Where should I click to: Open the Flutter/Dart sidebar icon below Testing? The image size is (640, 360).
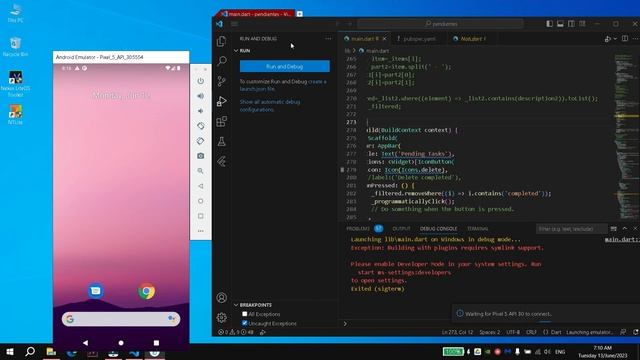222,162
